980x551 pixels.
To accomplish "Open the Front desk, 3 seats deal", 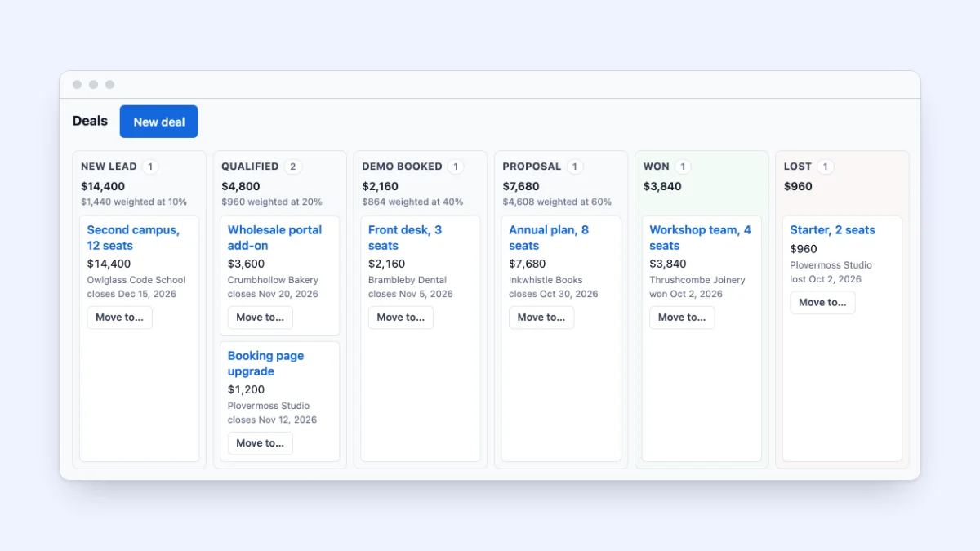I will click(405, 238).
